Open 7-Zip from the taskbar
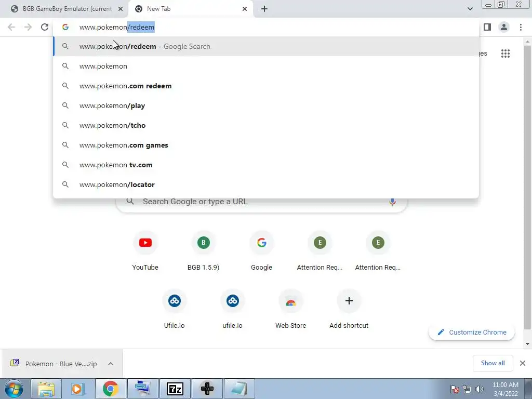Image resolution: width=532 pixels, height=399 pixels. pos(175,389)
